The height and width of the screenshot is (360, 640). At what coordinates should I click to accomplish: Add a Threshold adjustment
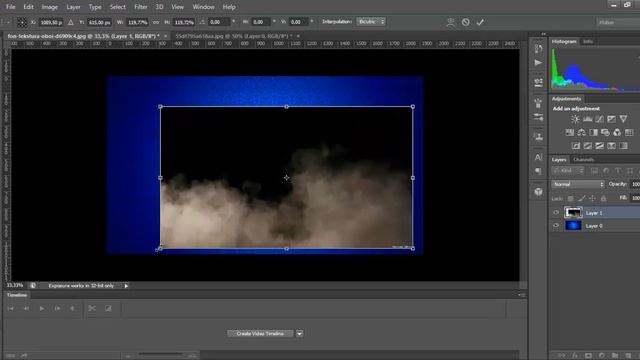(599, 146)
